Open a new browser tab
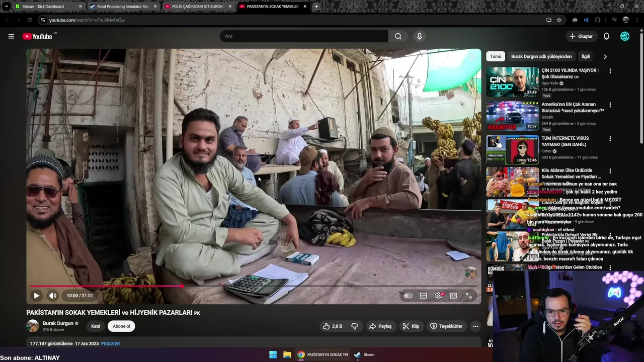644x362 pixels. point(316,7)
